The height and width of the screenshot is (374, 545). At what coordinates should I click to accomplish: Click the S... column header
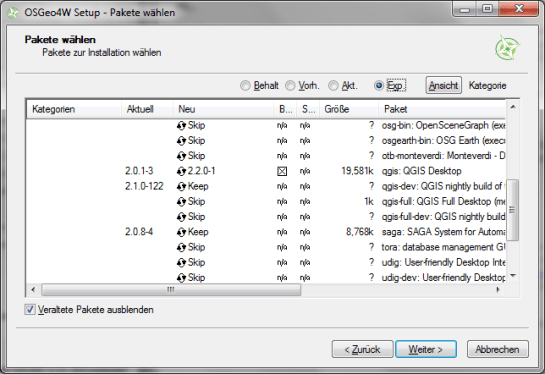pyautogui.click(x=308, y=109)
